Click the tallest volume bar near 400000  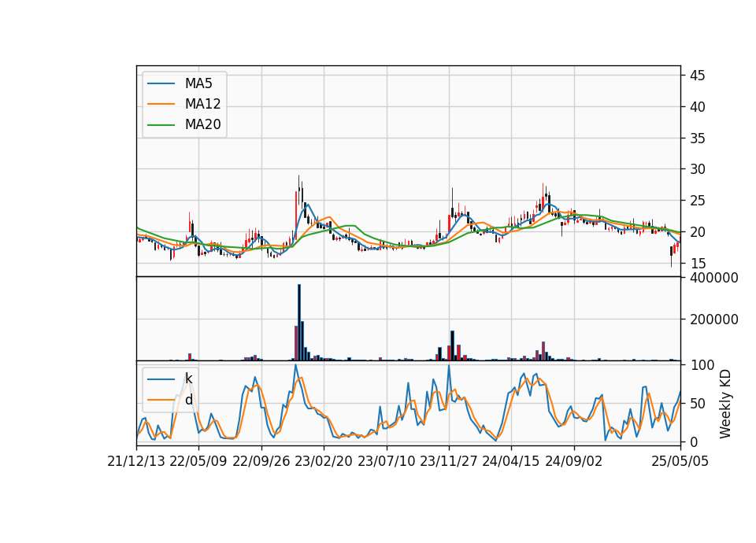point(299,323)
